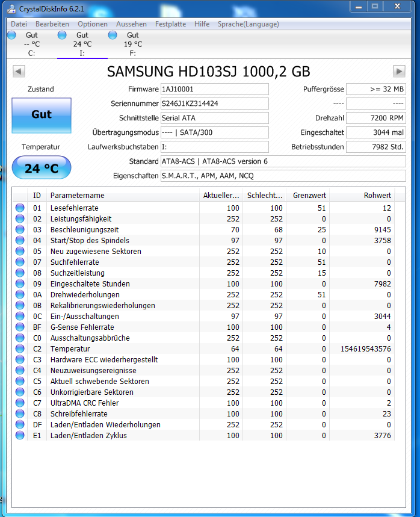This screenshot has height=517, width=420.
Task: Click the Schlecht... column header
Action: coord(264,196)
